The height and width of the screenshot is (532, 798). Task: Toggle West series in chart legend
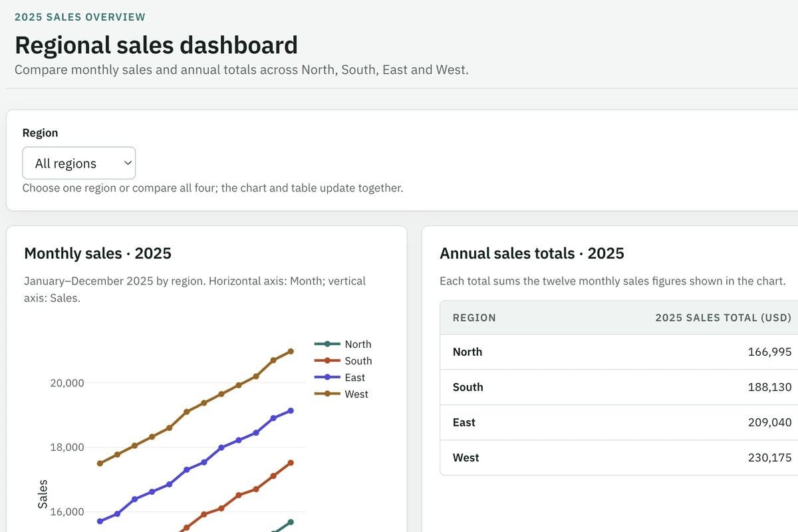tap(341, 394)
